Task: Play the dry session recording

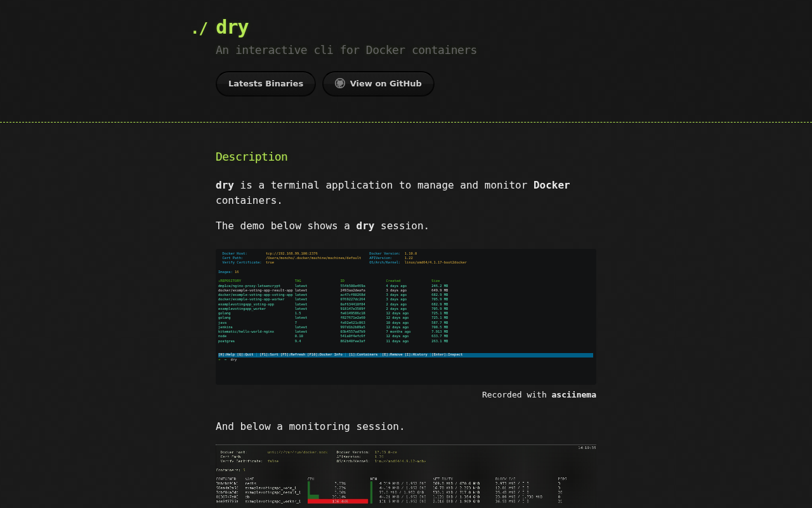Action: point(406,316)
